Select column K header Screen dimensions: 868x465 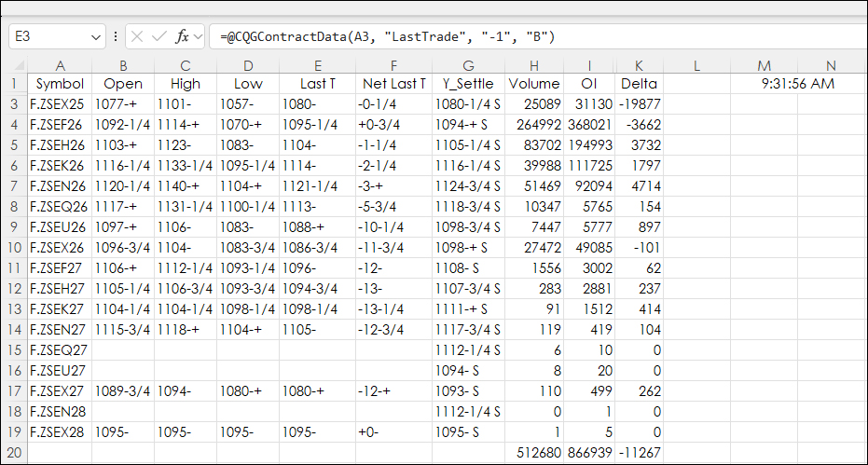(639, 65)
